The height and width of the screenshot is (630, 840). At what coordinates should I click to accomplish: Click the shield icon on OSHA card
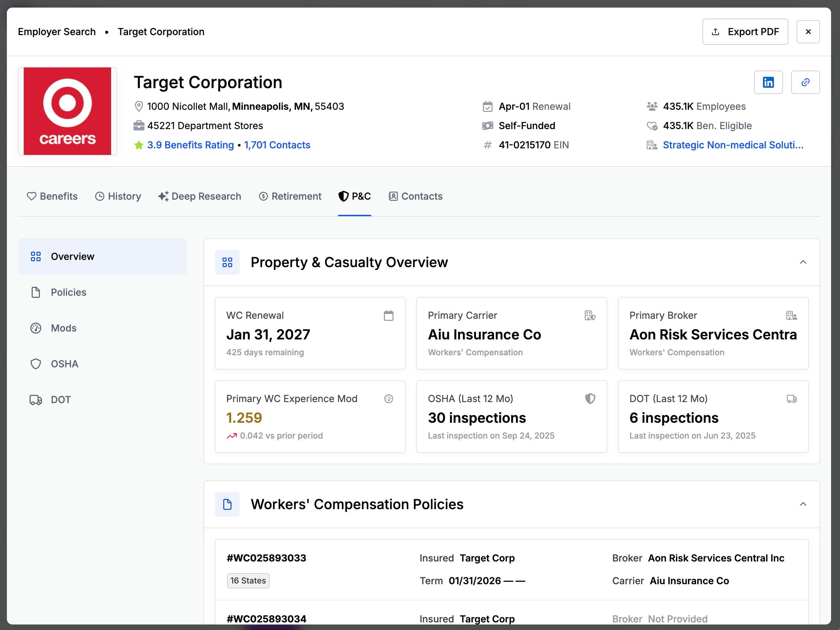tap(590, 399)
